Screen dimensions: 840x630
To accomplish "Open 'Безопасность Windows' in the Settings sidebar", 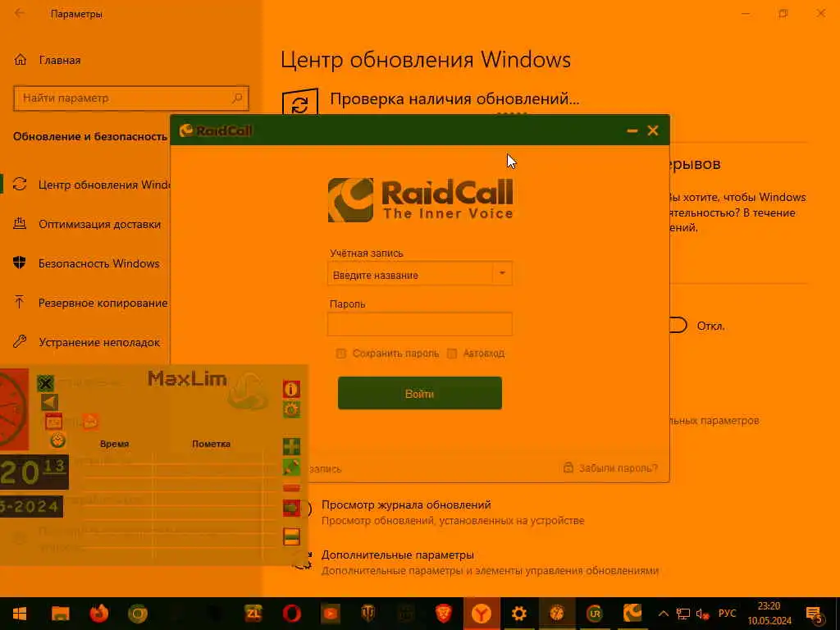I will click(x=99, y=263).
